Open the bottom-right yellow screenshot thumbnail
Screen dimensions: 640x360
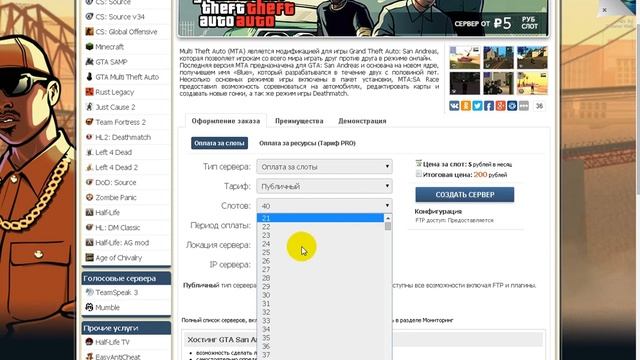(x=532, y=83)
